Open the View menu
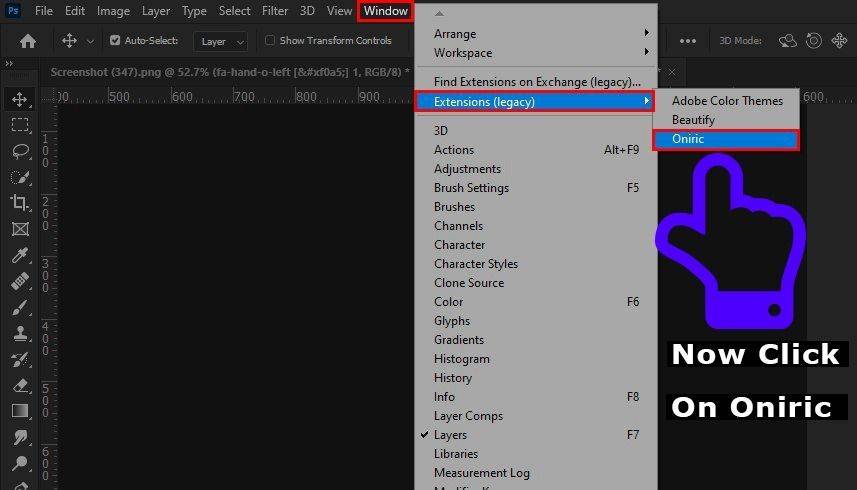This screenshot has width=857, height=490. (x=339, y=11)
